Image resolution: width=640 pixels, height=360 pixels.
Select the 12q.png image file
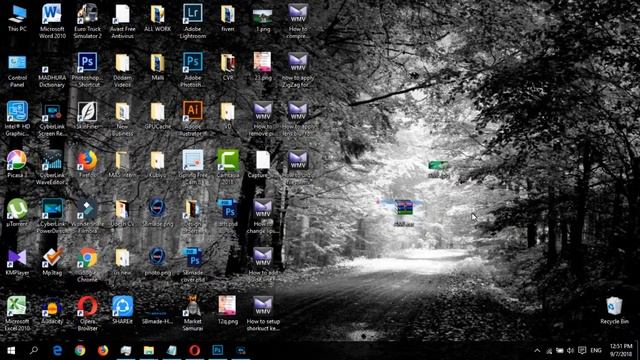click(x=228, y=311)
